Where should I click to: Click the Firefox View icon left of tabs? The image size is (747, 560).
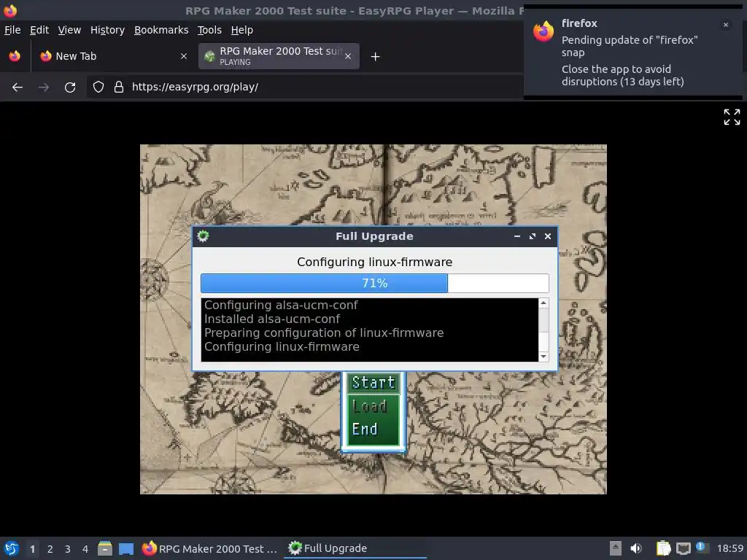point(15,56)
